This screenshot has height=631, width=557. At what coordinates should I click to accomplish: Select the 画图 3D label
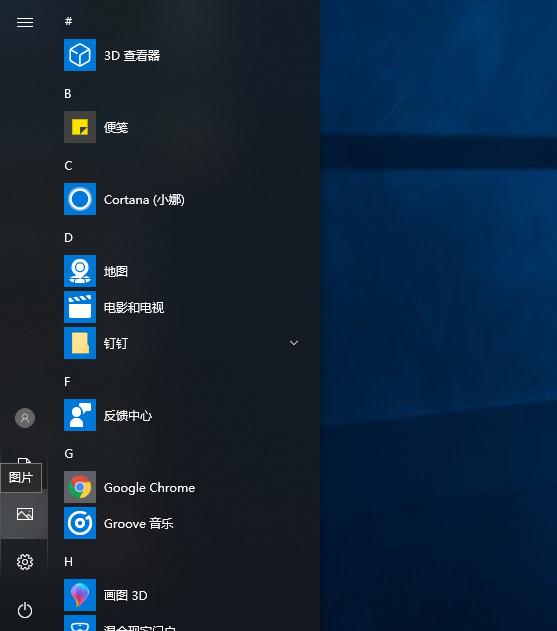(126, 596)
